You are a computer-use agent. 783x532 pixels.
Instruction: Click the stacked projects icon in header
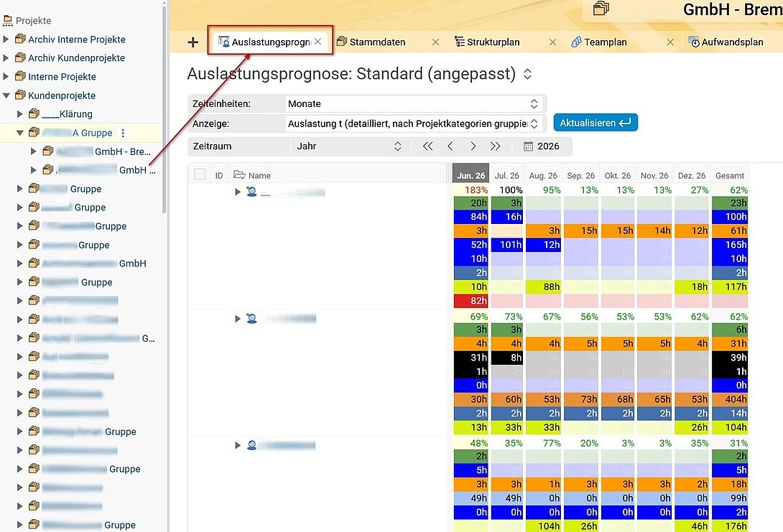coord(601,8)
